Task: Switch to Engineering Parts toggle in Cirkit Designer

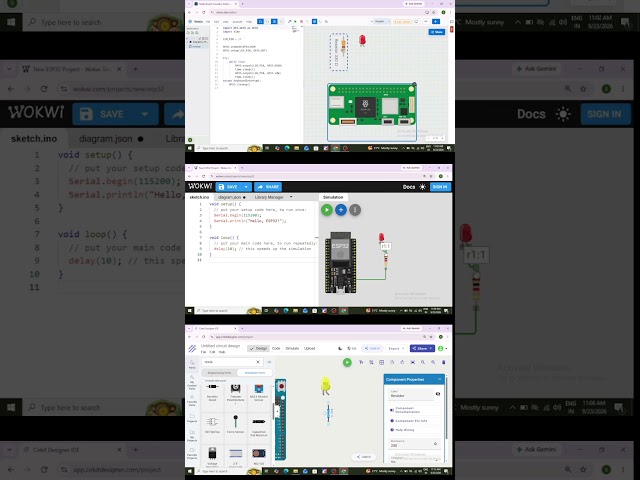Action: 219,373
